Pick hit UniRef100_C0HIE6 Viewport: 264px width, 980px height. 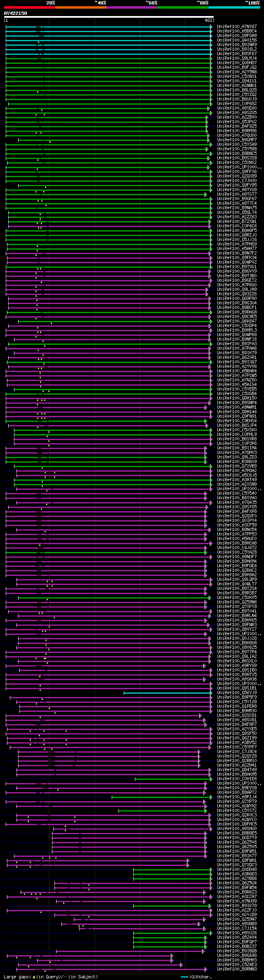pos(237,779)
